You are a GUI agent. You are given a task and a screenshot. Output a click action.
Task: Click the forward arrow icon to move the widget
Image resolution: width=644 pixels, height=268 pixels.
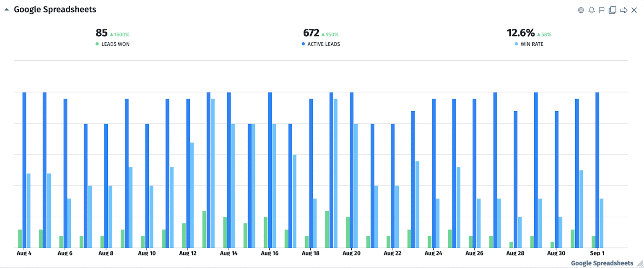tap(623, 10)
